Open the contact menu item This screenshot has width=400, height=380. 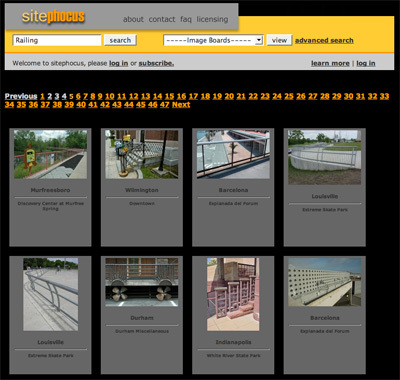coord(162,19)
